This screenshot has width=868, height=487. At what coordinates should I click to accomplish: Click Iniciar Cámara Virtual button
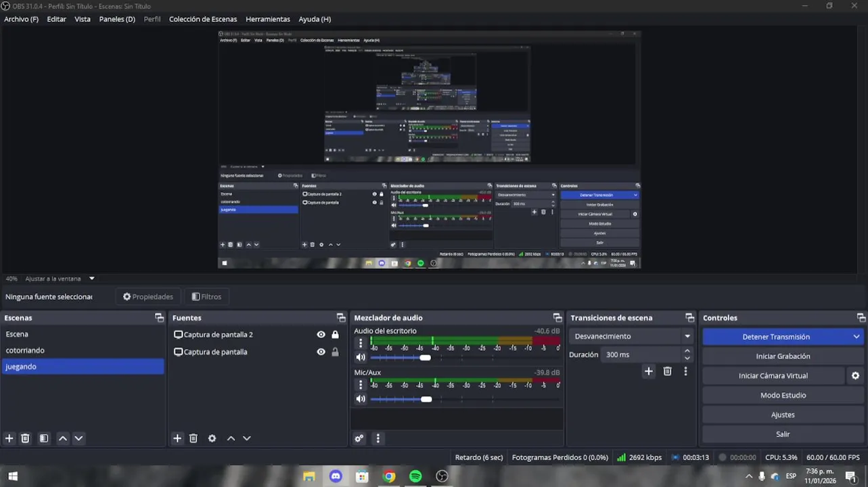[x=773, y=375]
